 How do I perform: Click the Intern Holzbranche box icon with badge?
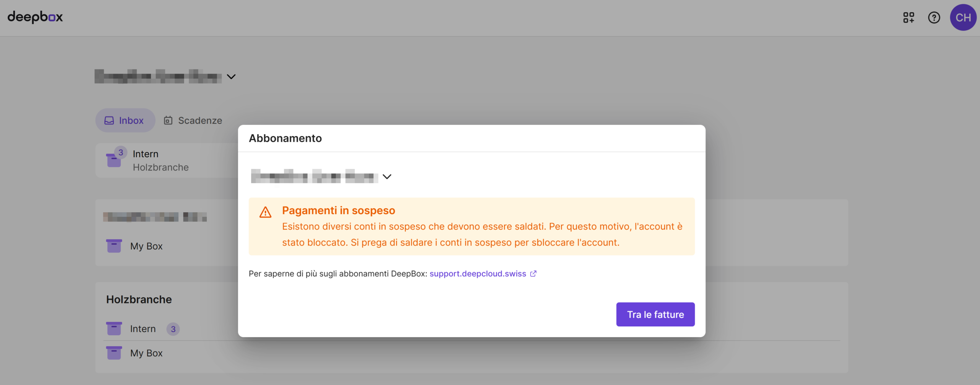pos(114,160)
